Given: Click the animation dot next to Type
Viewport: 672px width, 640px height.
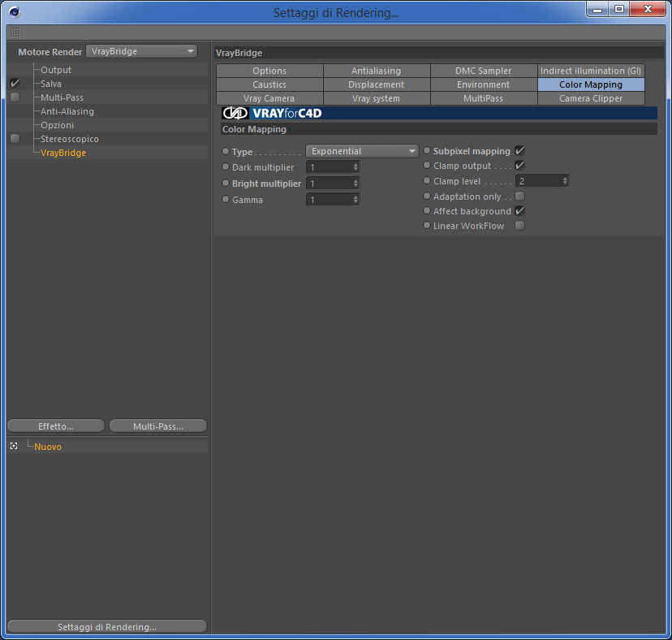Looking at the screenshot, I should pyautogui.click(x=226, y=151).
